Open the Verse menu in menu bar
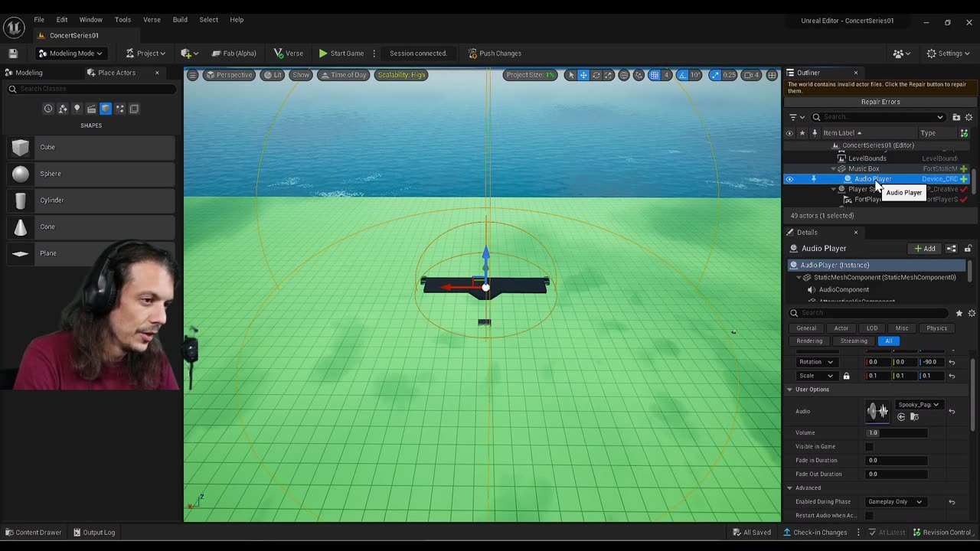Viewport: 980px width, 551px height. (152, 20)
